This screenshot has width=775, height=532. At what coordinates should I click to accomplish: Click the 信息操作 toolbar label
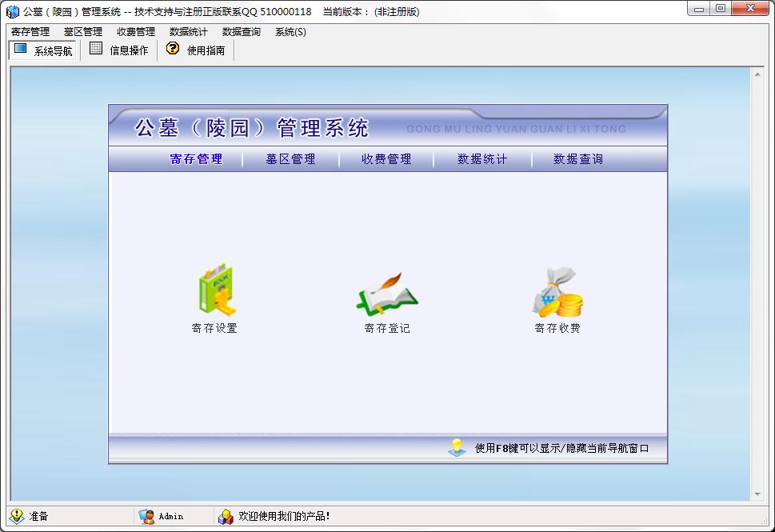pyautogui.click(x=129, y=50)
